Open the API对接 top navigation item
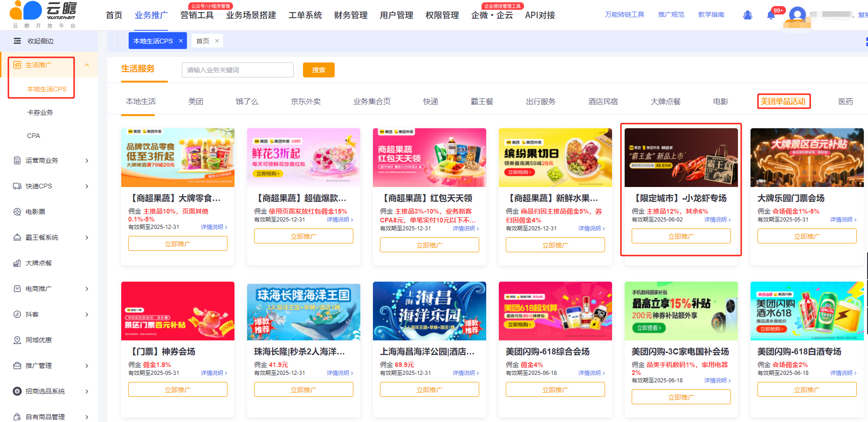Viewport: 868px width, 422px height. pyautogui.click(x=540, y=15)
